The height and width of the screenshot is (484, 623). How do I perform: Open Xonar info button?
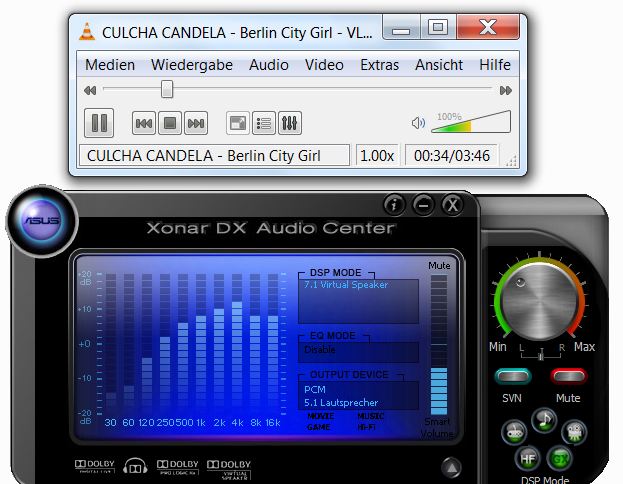click(394, 205)
